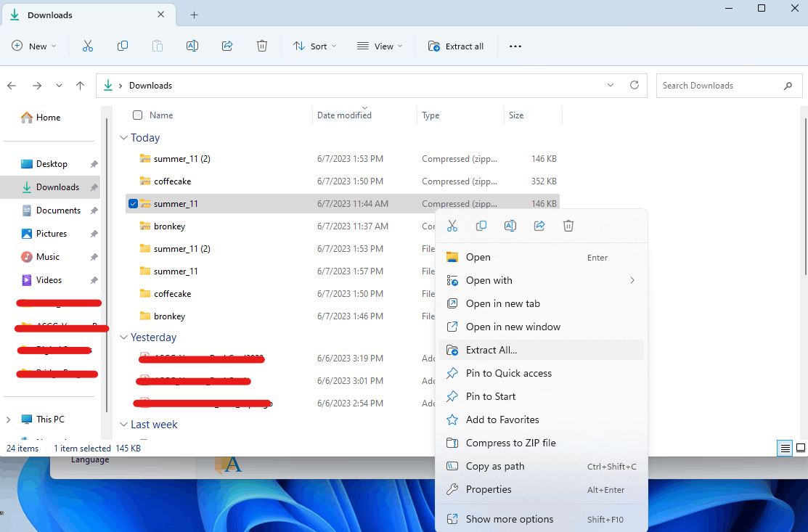Screen dimensions: 808x532
Task: Unpin Documents using its pin icon
Action: [94, 210]
